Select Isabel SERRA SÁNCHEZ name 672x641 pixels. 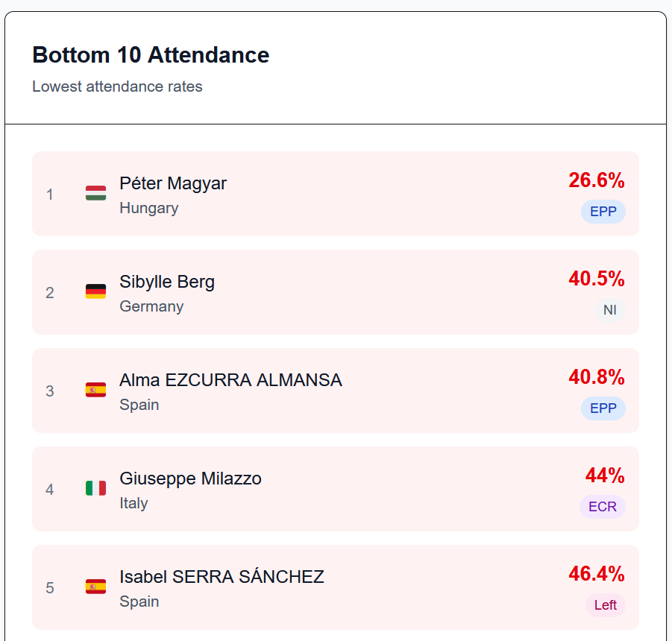222,577
